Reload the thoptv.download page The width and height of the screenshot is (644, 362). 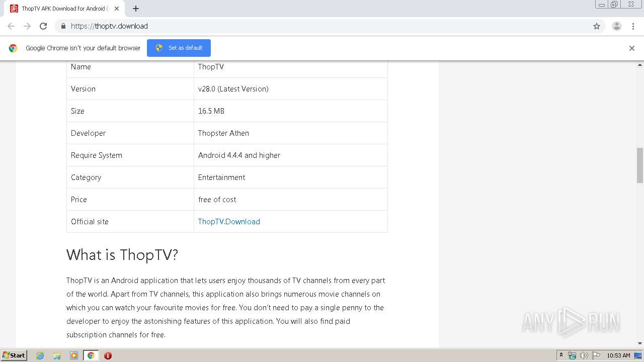[x=43, y=26]
